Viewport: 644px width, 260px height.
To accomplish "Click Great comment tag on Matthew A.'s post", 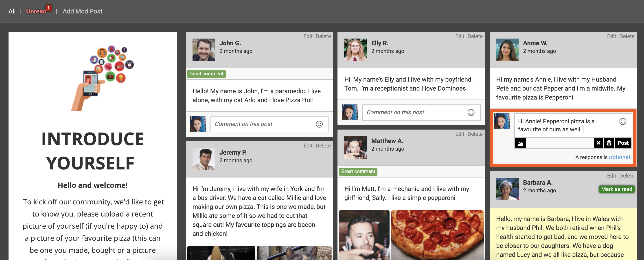I will (x=358, y=172).
